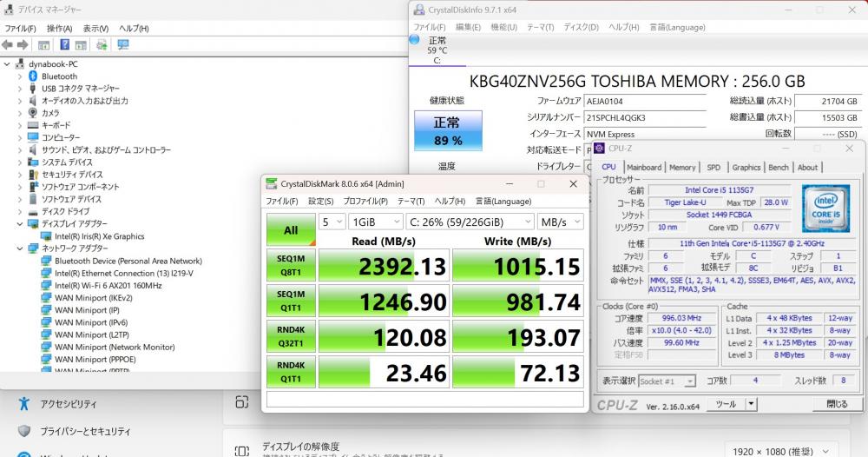Open the test size 1GiB dropdown

click(373, 222)
